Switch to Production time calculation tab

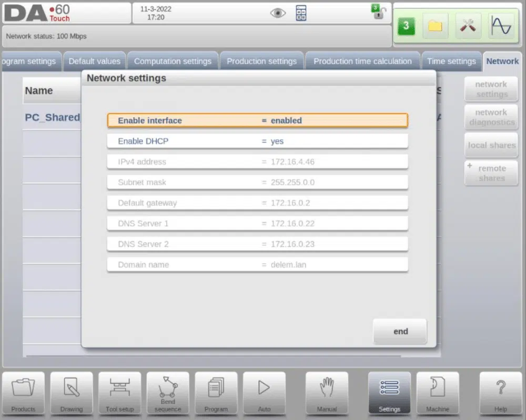click(362, 62)
